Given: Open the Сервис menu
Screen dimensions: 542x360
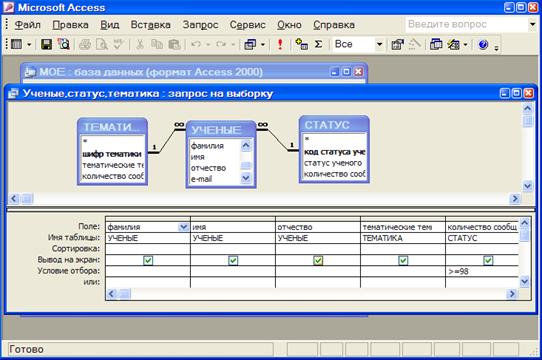Looking at the screenshot, I should (x=247, y=25).
